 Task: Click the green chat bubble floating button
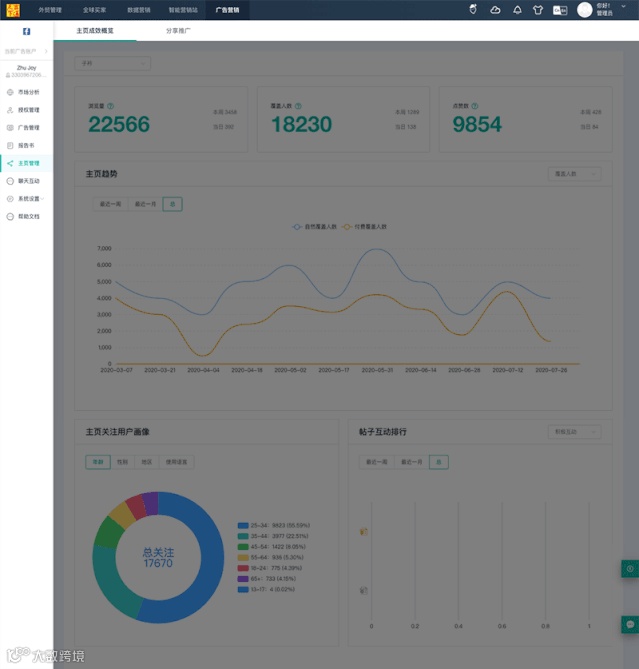(x=630, y=625)
